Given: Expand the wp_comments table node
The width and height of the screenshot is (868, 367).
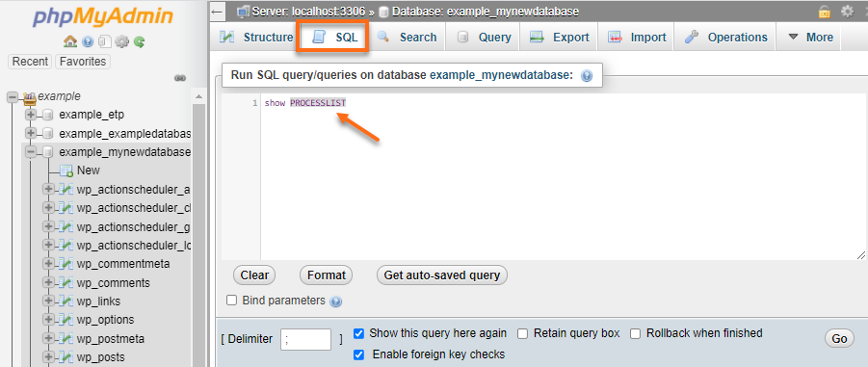Looking at the screenshot, I should pyautogui.click(x=49, y=282).
